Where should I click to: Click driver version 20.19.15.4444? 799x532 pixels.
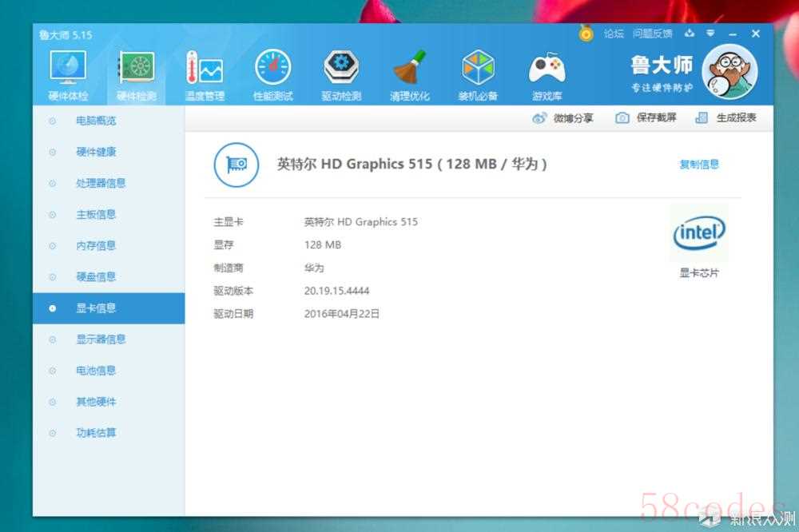click(x=336, y=291)
